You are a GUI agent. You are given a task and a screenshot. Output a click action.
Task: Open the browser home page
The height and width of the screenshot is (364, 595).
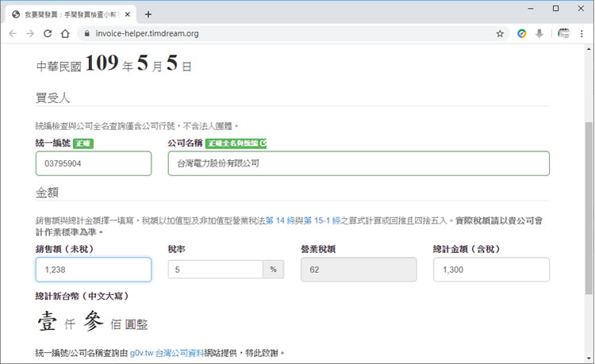tap(65, 33)
